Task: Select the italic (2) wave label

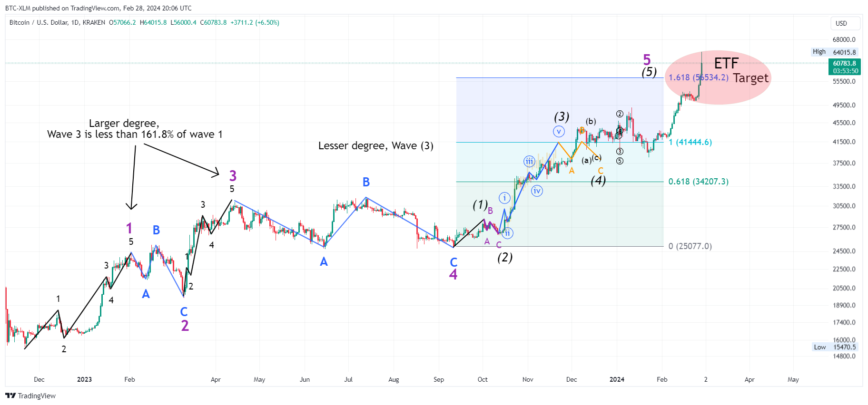Action: pyautogui.click(x=505, y=257)
